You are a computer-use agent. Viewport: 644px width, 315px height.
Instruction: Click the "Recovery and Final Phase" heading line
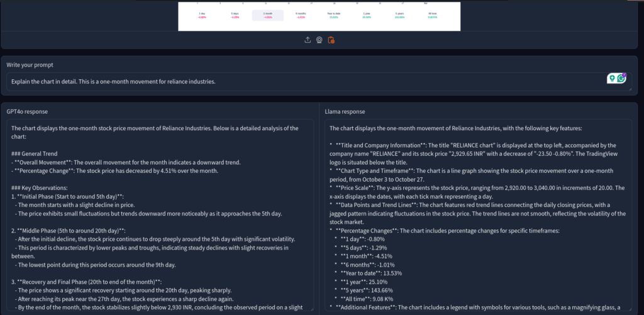click(87, 282)
